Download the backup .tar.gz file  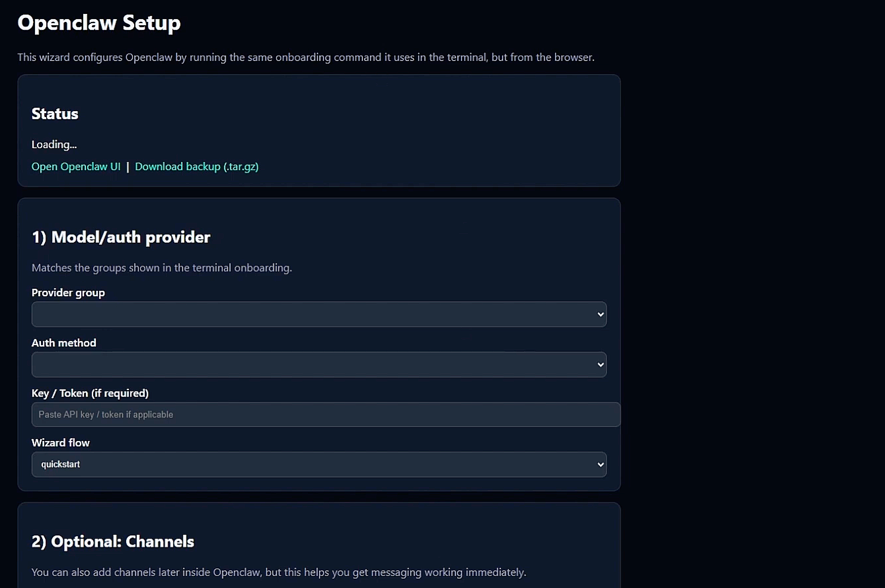[197, 167]
